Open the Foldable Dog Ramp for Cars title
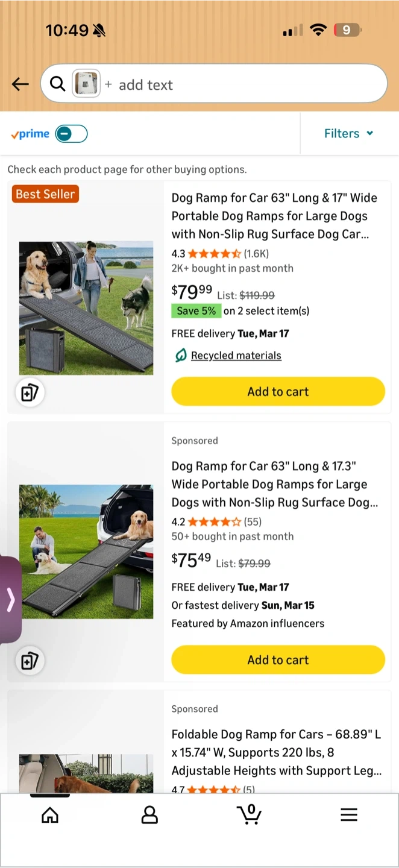Image resolution: width=399 pixels, height=868 pixels. (x=276, y=752)
